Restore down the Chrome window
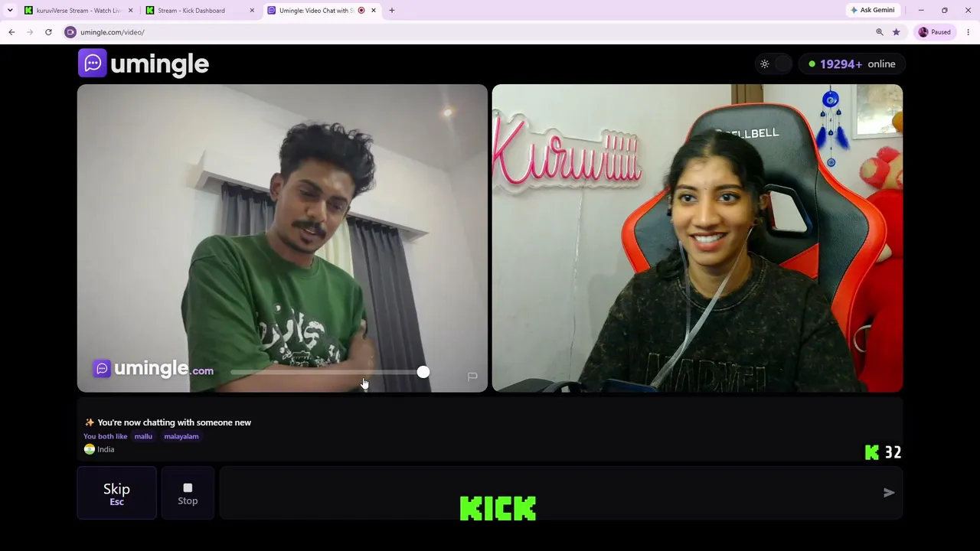Screen dimensions: 980x551 pos(945,11)
